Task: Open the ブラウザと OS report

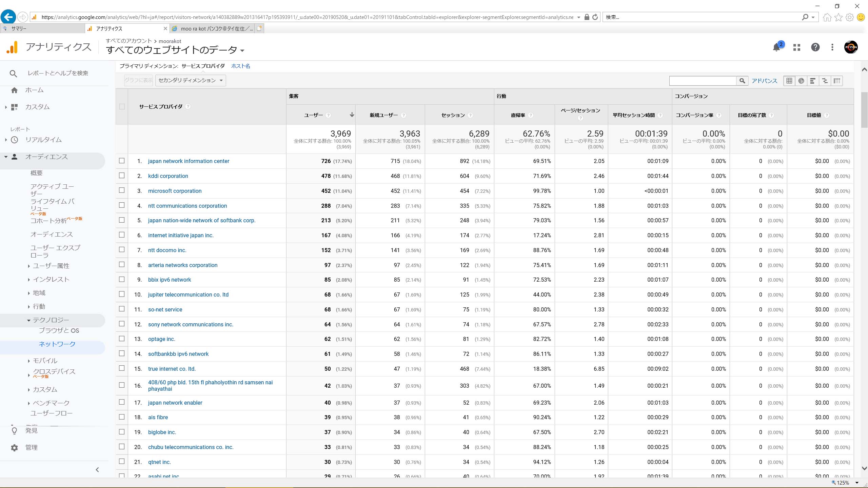Action: 59,331
